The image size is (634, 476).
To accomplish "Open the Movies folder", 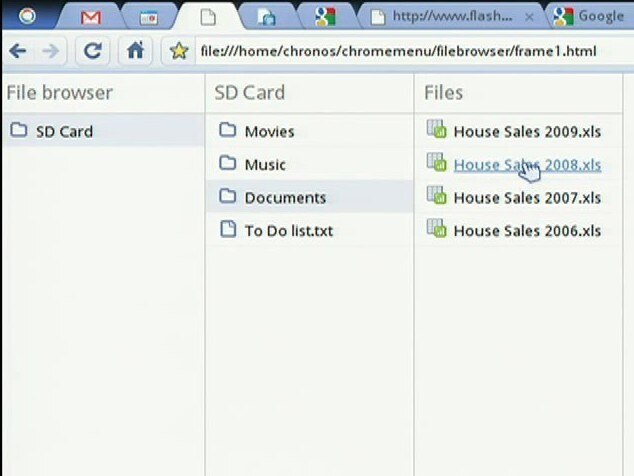I will click(310, 131).
